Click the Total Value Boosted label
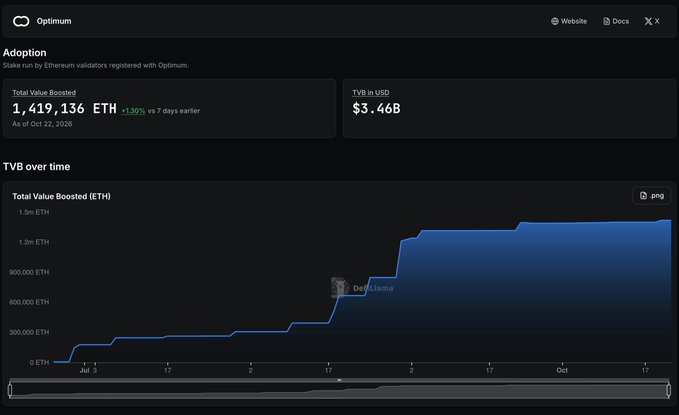 pyautogui.click(x=44, y=93)
